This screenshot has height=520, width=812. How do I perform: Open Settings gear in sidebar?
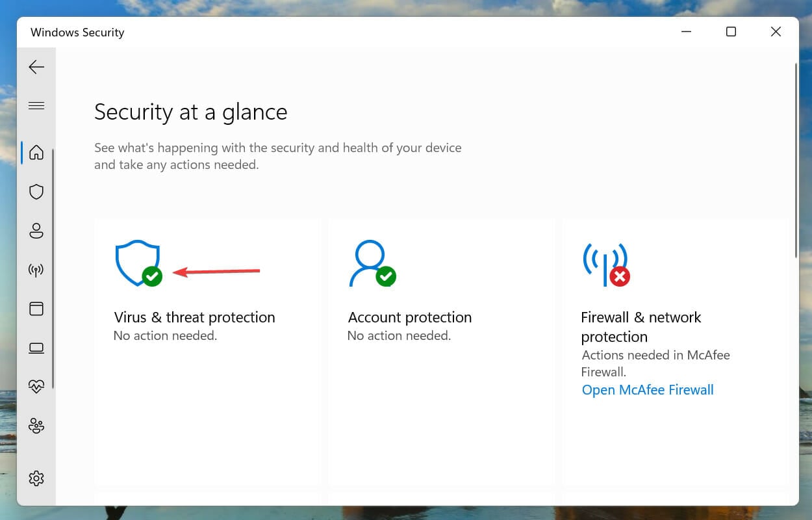[x=36, y=478]
